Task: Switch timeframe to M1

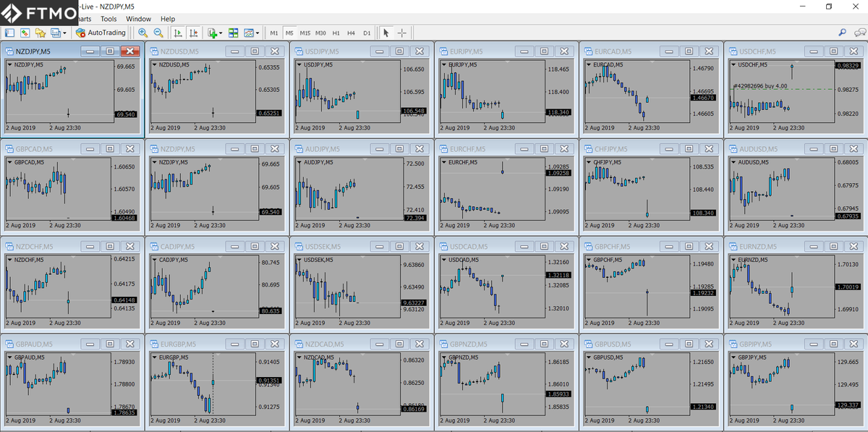Action: 273,33
